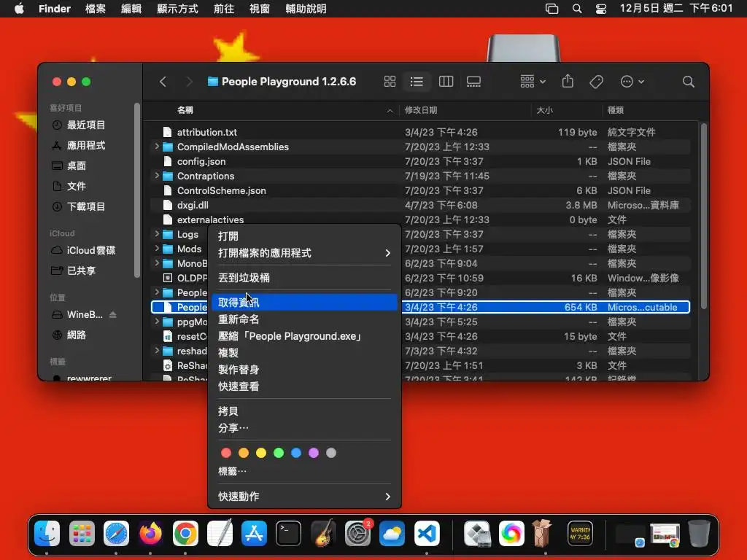This screenshot has height=560, width=747.
Task: Launch Visual Studio Code from the Dock
Action: 426,533
